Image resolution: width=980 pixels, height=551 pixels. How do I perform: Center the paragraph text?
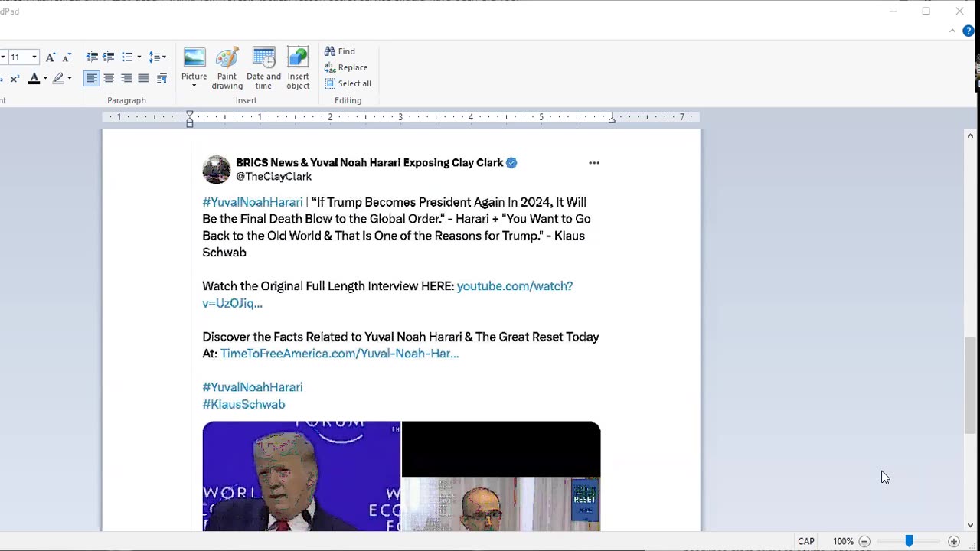pos(109,78)
